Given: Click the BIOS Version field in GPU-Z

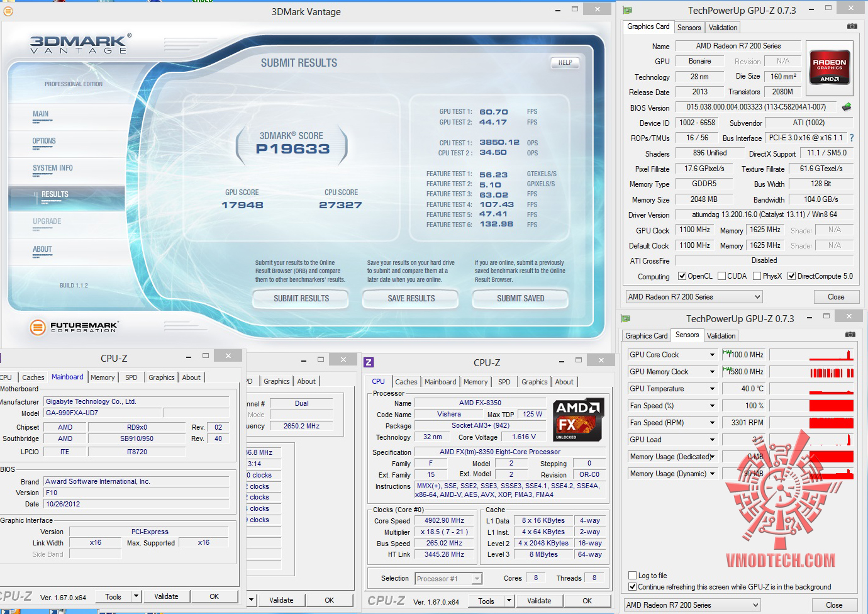Looking at the screenshot, I should pyautogui.click(x=756, y=107).
